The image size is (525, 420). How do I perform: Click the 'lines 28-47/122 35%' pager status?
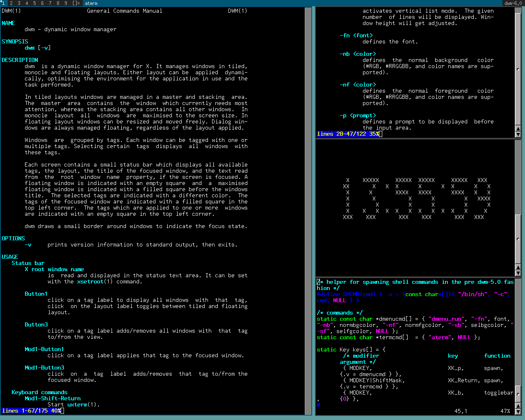pos(348,134)
